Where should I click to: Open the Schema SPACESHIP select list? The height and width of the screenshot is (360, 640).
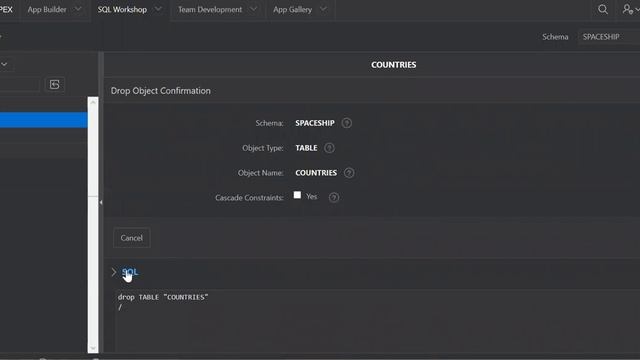pos(609,37)
